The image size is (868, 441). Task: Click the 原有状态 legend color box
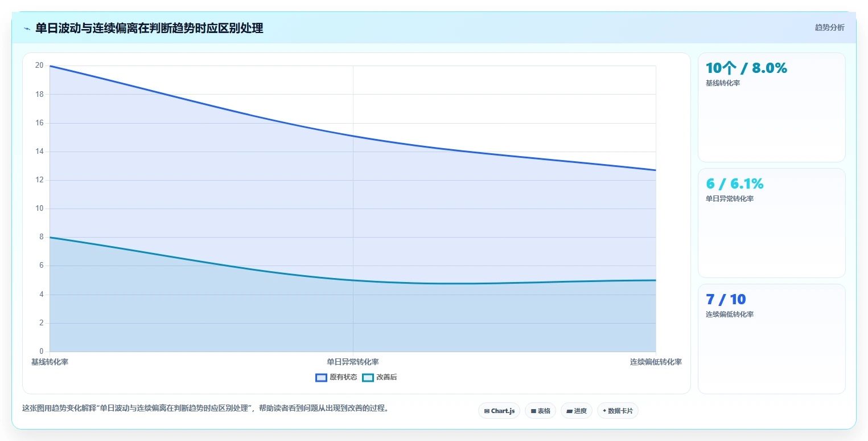(x=321, y=377)
